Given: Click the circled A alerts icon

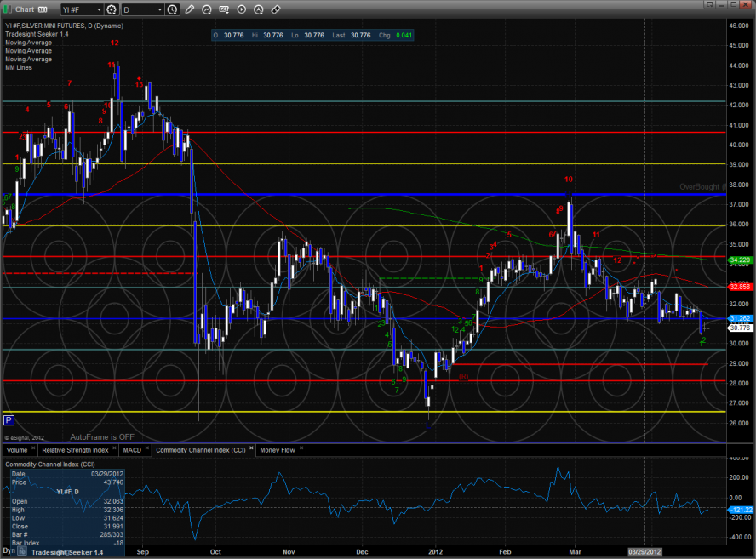Looking at the screenshot, I should click(258, 9).
